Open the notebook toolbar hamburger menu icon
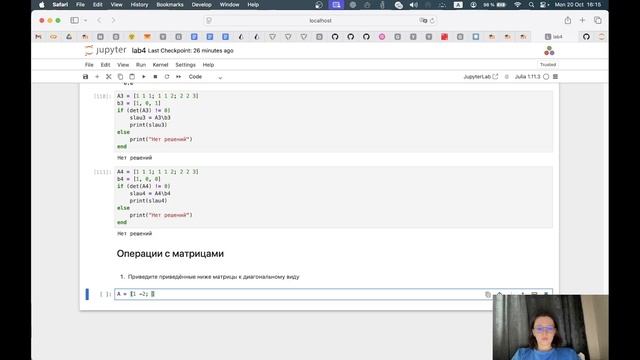640x360 pixels. (556, 77)
